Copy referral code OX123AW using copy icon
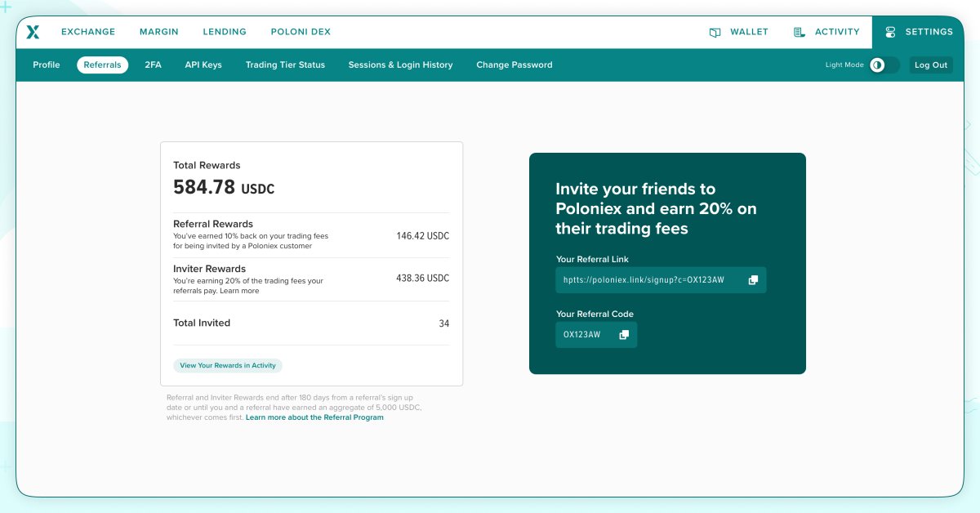The image size is (980, 513). pos(624,335)
